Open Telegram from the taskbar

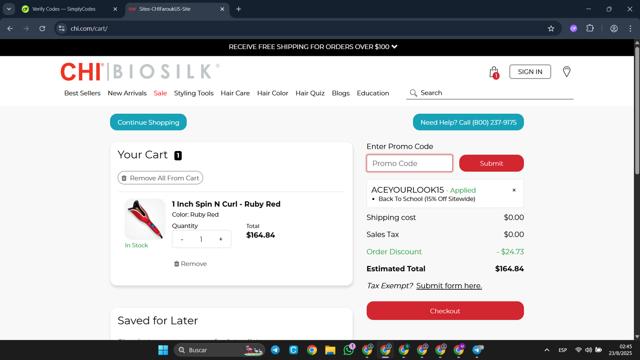(x=276, y=350)
